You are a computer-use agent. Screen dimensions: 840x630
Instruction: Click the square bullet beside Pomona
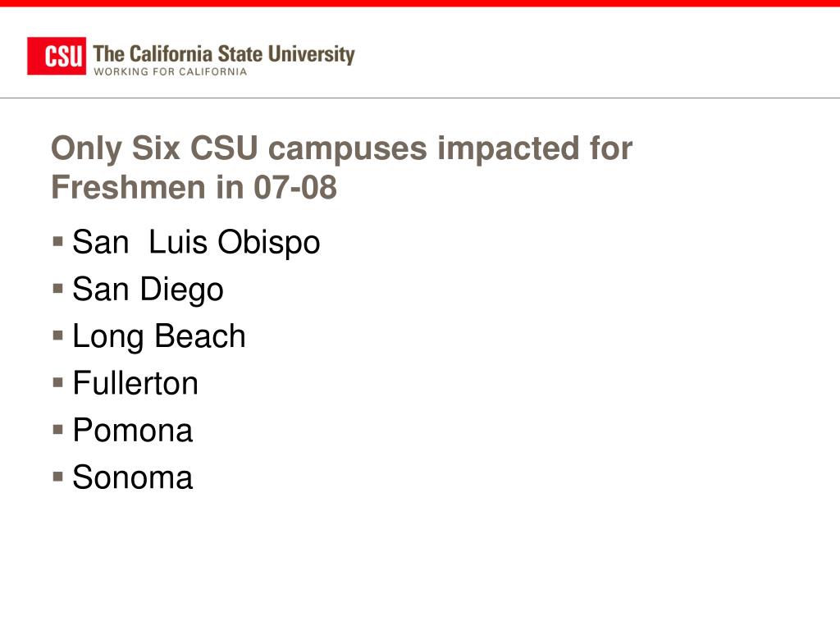click(58, 429)
